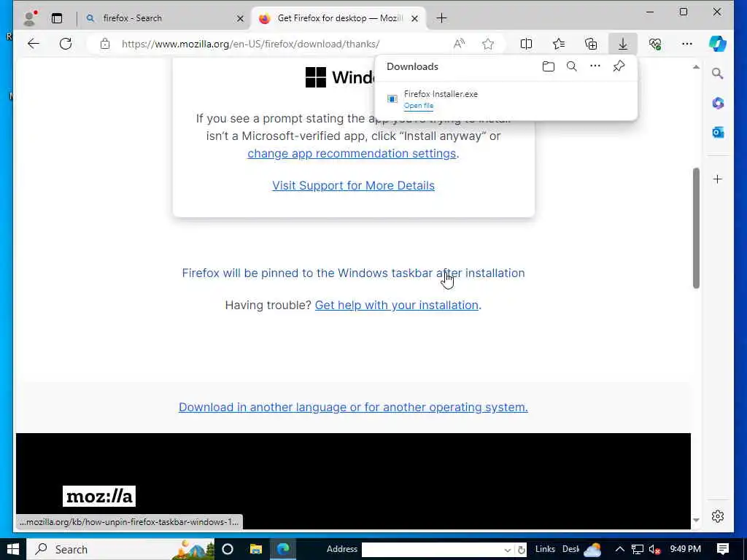Open the Copilot sidebar icon
Viewport: 747px width, 560px height.
718,44
